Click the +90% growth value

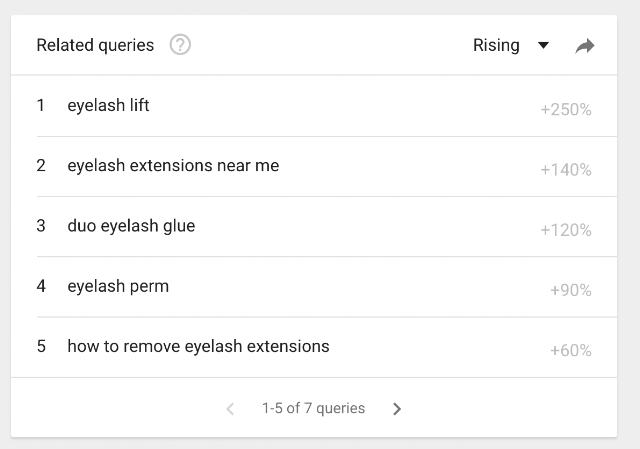(x=571, y=290)
